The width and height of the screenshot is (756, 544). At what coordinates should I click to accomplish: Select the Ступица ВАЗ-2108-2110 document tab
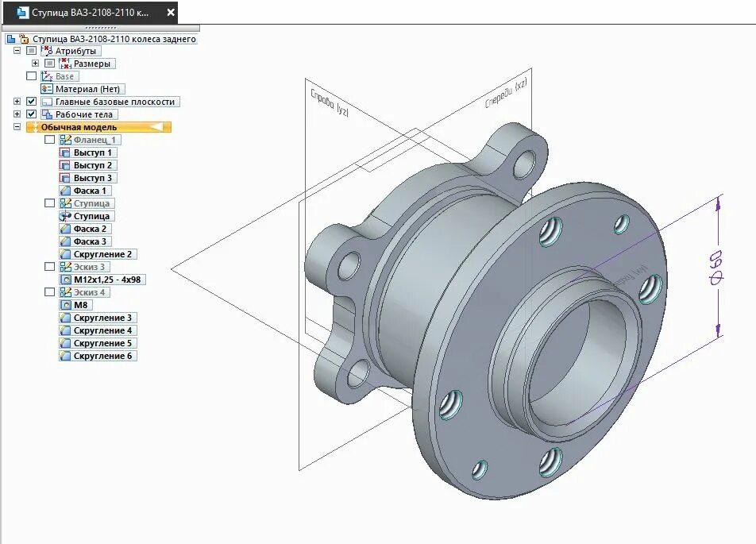tap(91, 13)
